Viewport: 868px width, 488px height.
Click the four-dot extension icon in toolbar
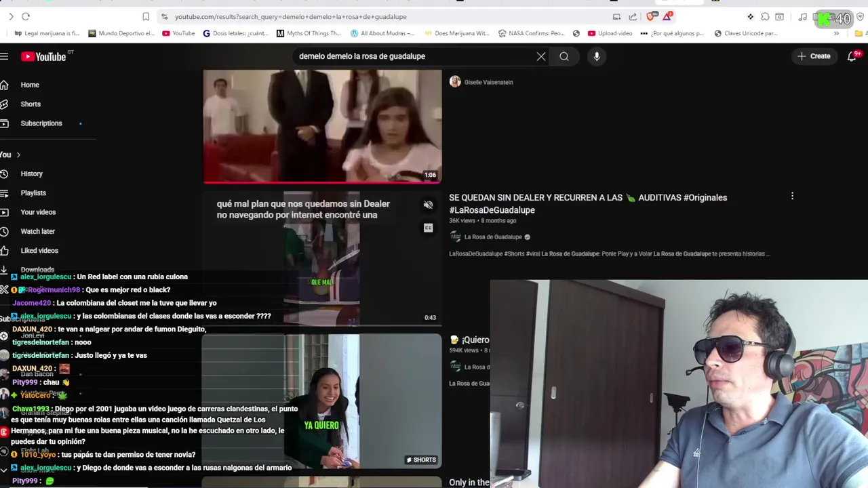750,16
